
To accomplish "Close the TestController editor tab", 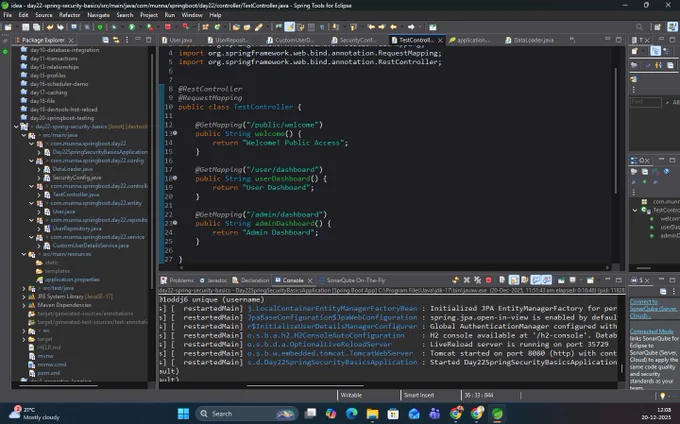I will coord(440,40).
